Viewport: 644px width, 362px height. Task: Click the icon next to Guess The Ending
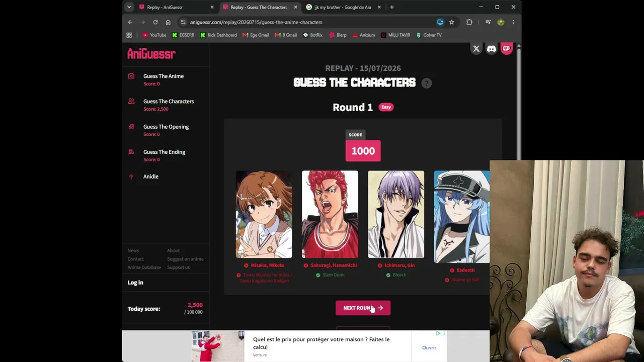click(131, 152)
